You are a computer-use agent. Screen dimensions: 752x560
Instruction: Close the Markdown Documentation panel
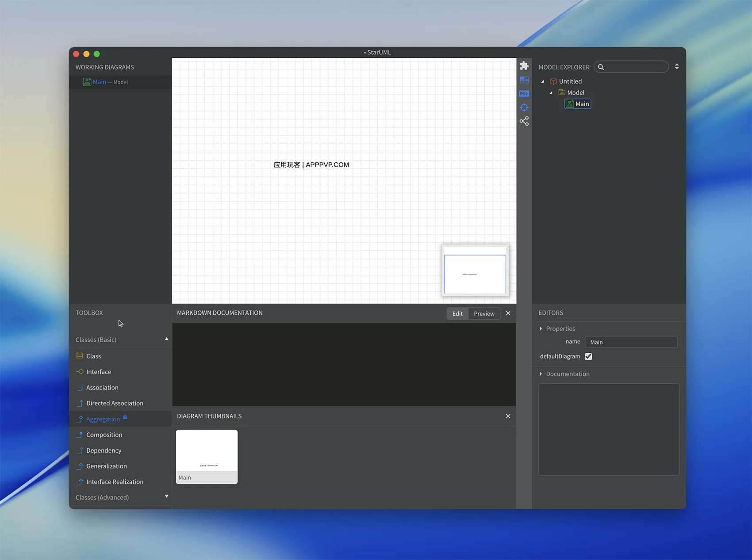pyautogui.click(x=508, y=313)
